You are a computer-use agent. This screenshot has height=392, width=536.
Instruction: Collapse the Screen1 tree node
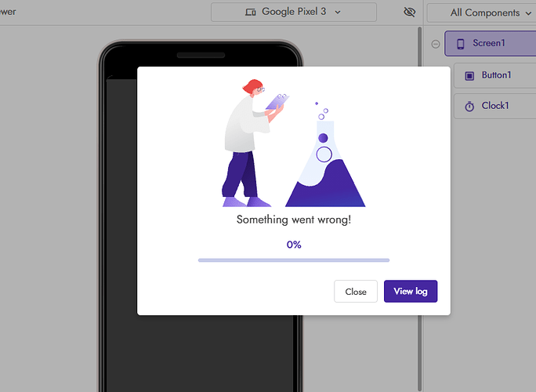click(435, 44)
